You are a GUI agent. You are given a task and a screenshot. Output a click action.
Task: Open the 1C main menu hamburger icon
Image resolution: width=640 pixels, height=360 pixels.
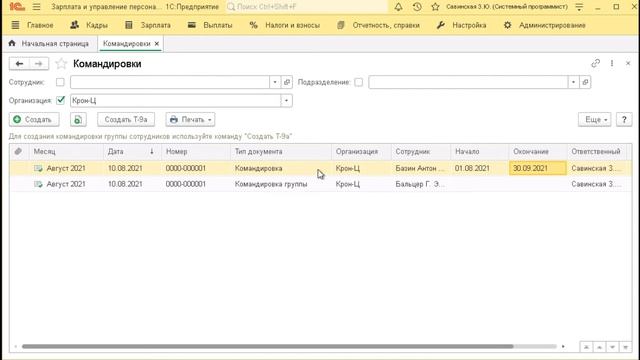point(37,7)
